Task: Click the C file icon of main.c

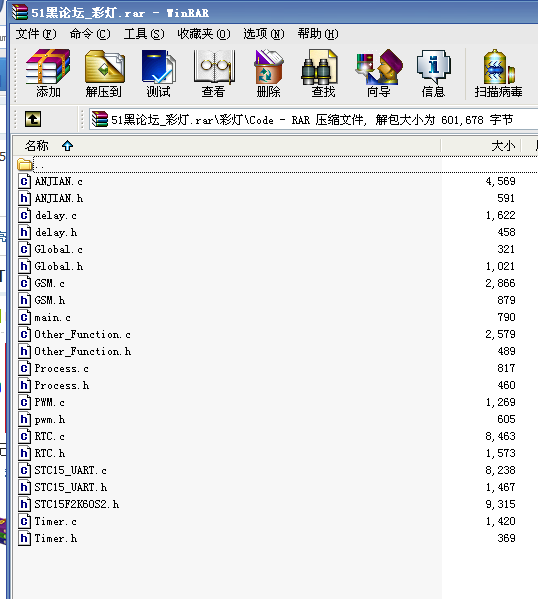Action: click(x=24, y=317)
